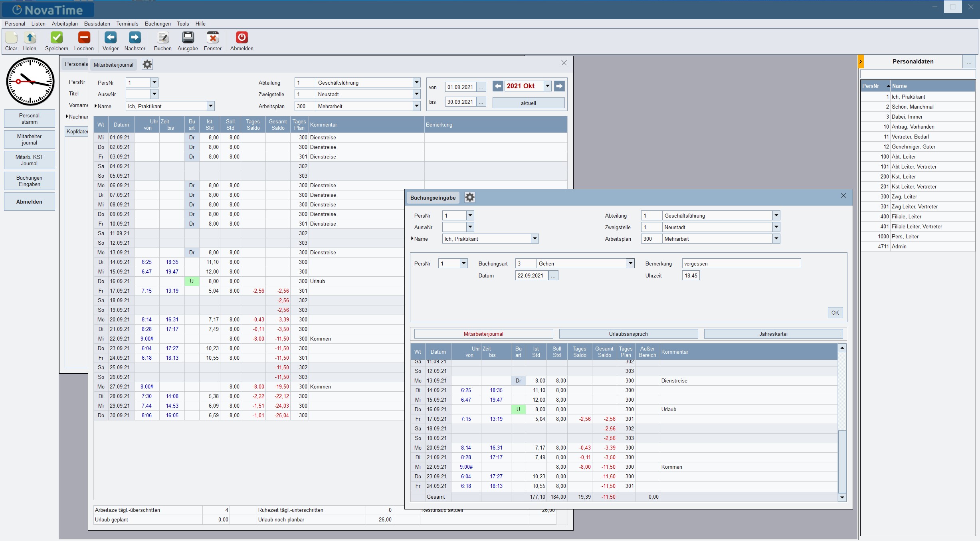Click the aktuell button
The height and width of the screenshot is (541, 980).
coord(528,103)
